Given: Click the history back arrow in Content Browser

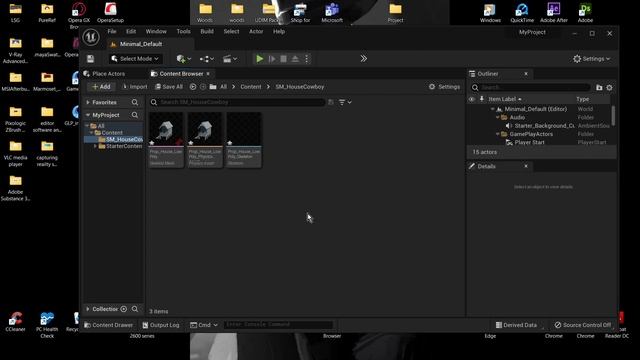Looking at the screenshot, I should [193, 87].
